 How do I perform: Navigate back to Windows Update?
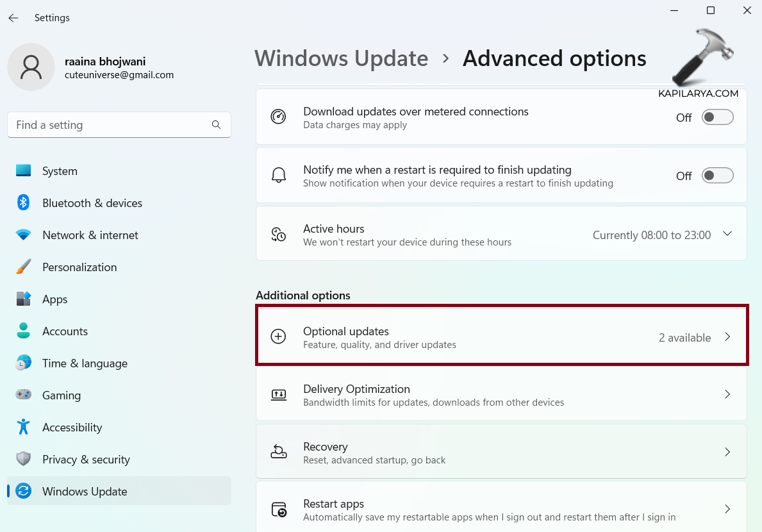tap(341, 58)
